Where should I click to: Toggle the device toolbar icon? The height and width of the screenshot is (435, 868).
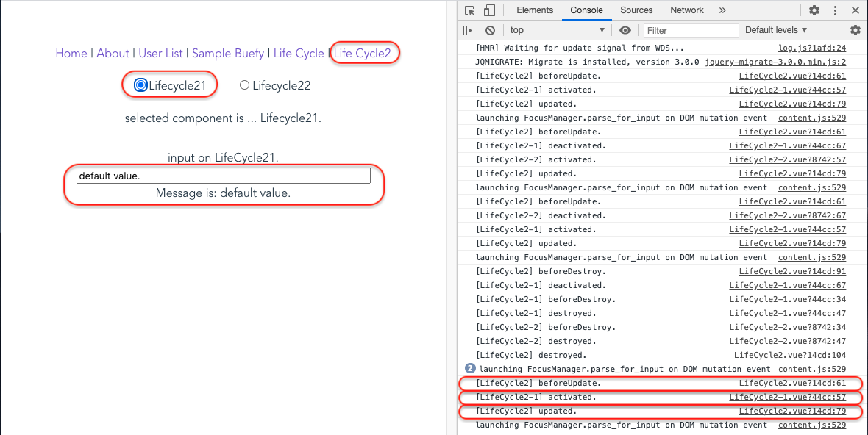pyautogui.click(x=489, y=10)
